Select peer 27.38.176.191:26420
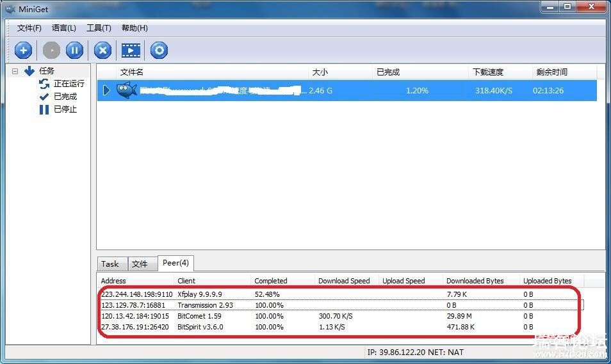This screenshot has width=611, height=364. pyautogui.click(x=135, y=327)
